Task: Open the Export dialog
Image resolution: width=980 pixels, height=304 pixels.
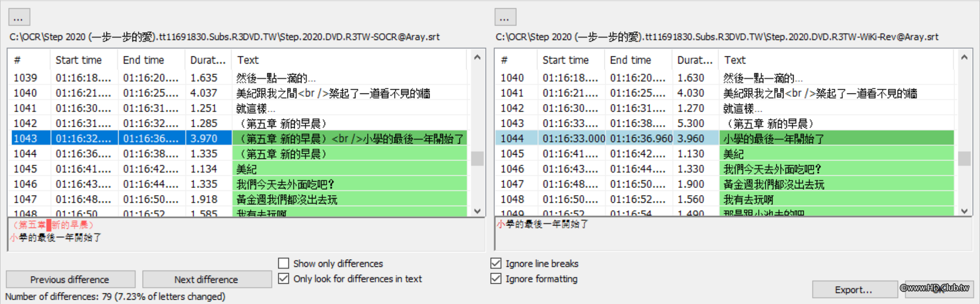Action: pos(854,289)
